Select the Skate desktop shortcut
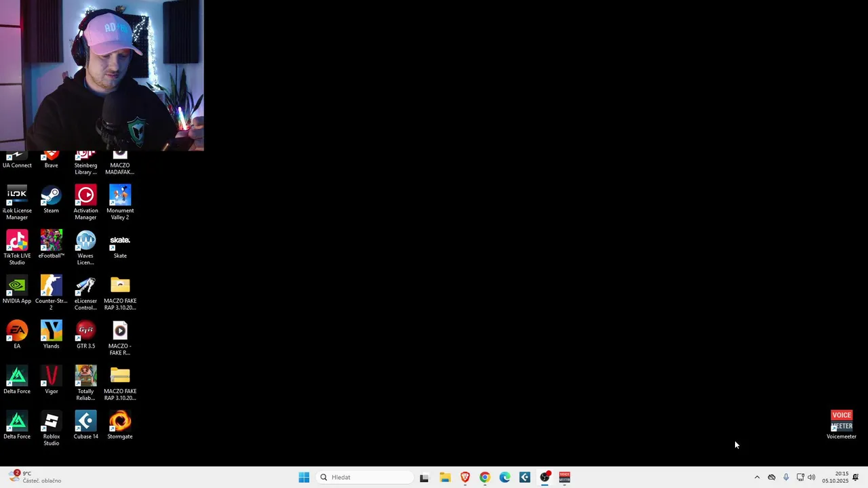 click(120, 244)
